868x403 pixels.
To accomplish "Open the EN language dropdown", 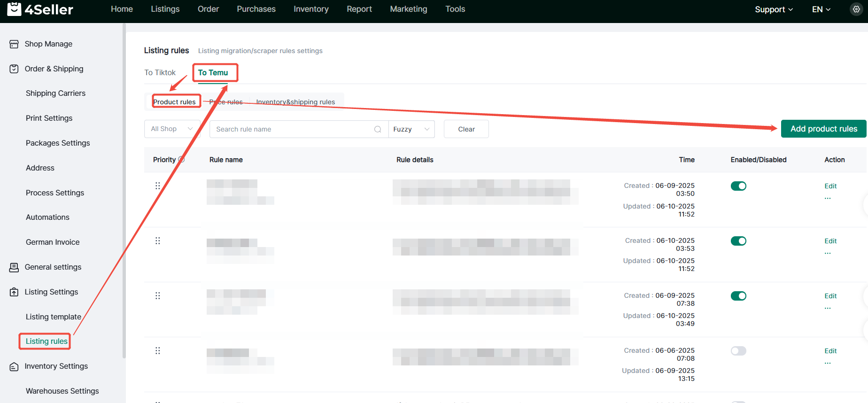I will [821, 9].
